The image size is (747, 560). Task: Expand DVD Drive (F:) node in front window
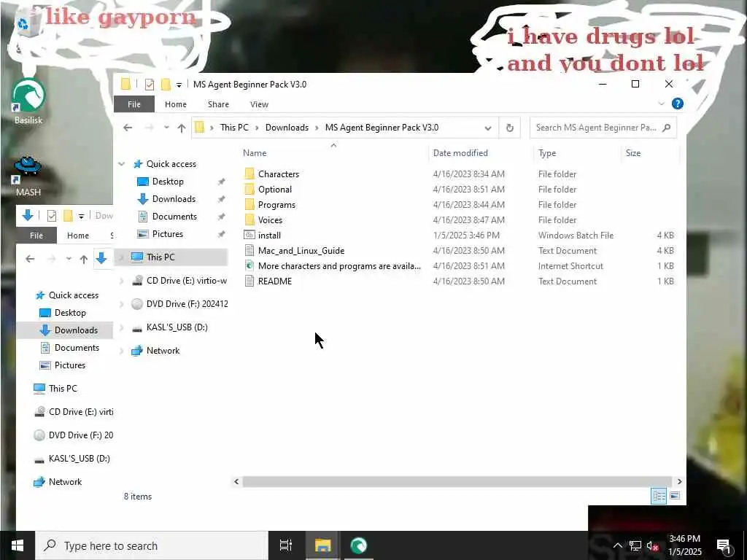(x=122, y=304)
